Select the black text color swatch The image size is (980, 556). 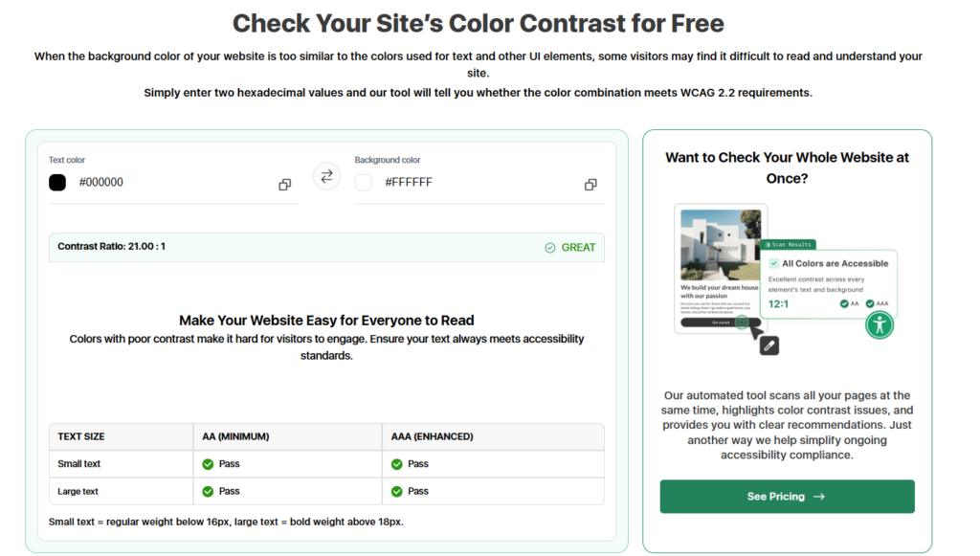coord(56,182)
